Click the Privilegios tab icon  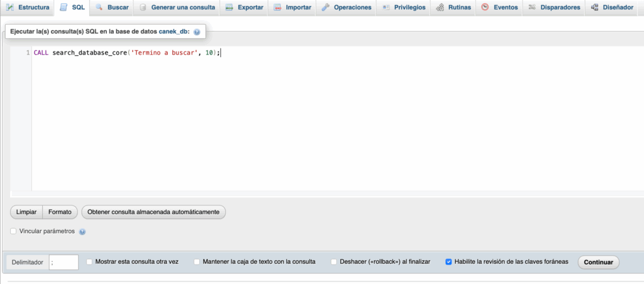tap(386, 8)
